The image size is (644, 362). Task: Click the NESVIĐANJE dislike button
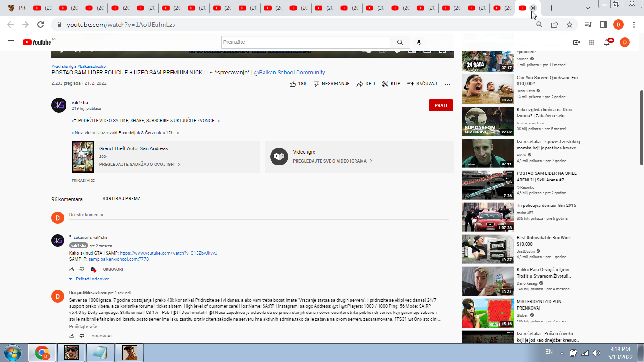331,84
